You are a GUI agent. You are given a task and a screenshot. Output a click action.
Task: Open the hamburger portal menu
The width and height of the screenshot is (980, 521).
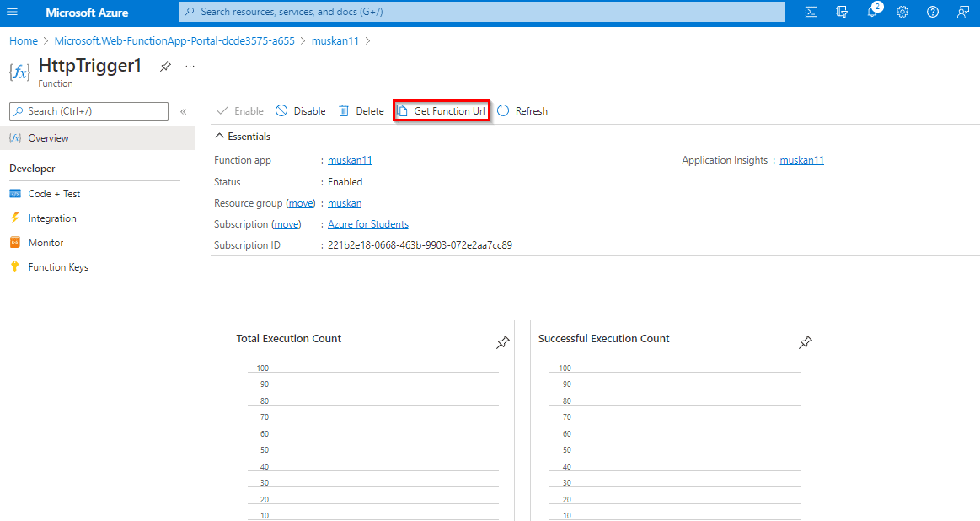click(x=13, y=12)
